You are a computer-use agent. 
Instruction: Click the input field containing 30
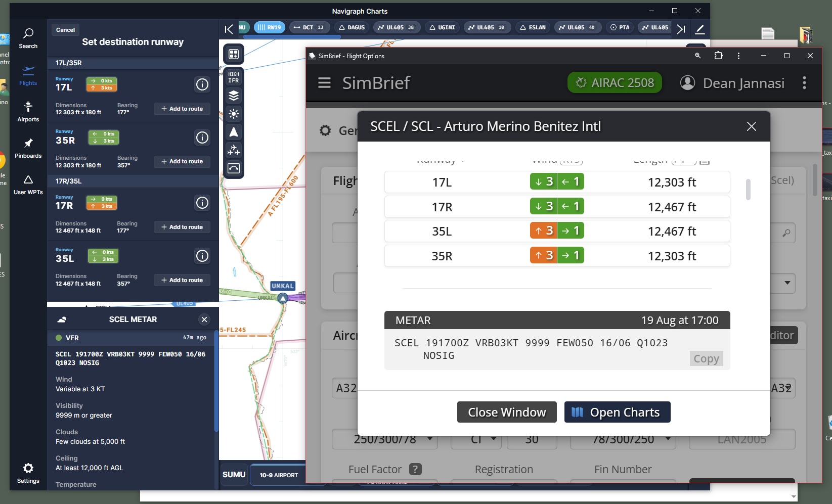point(532,439)
